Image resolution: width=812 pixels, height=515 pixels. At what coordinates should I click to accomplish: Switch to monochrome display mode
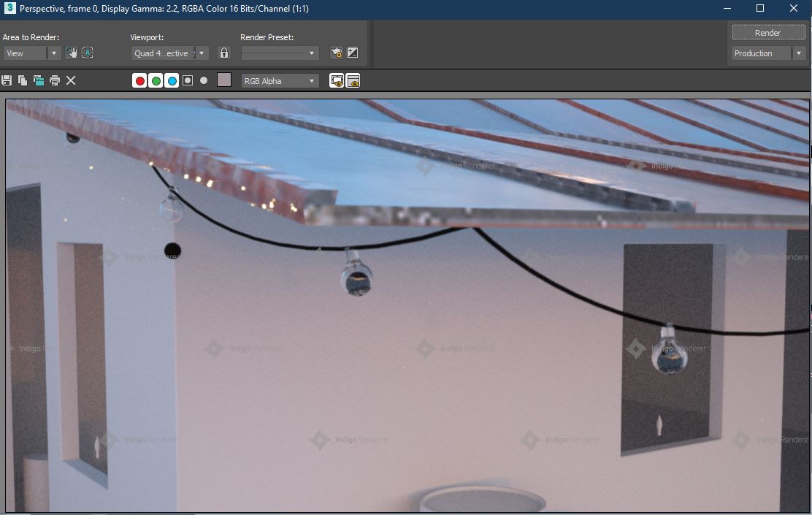click(x=204, y=80)
